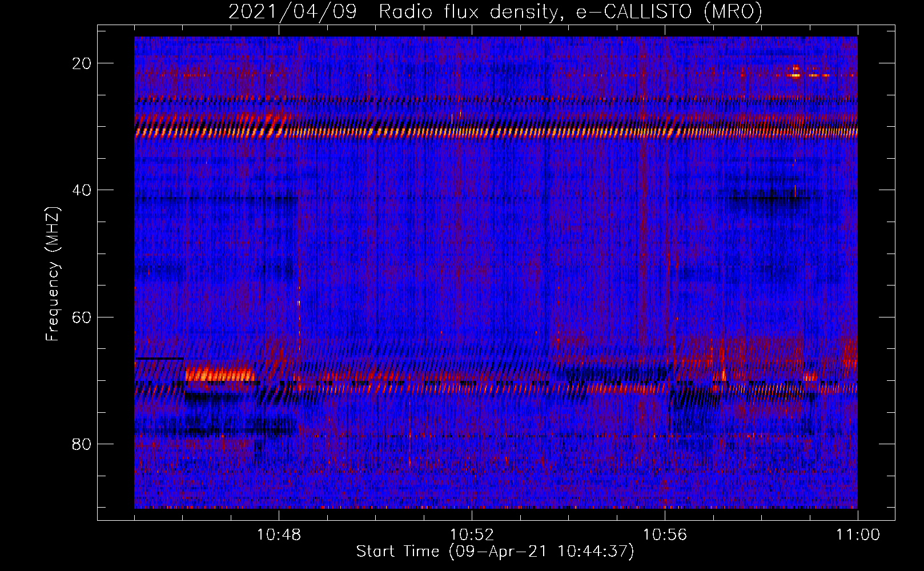
Task: Click the 20 MHz frequency tick label
Action: pos(82,63)
